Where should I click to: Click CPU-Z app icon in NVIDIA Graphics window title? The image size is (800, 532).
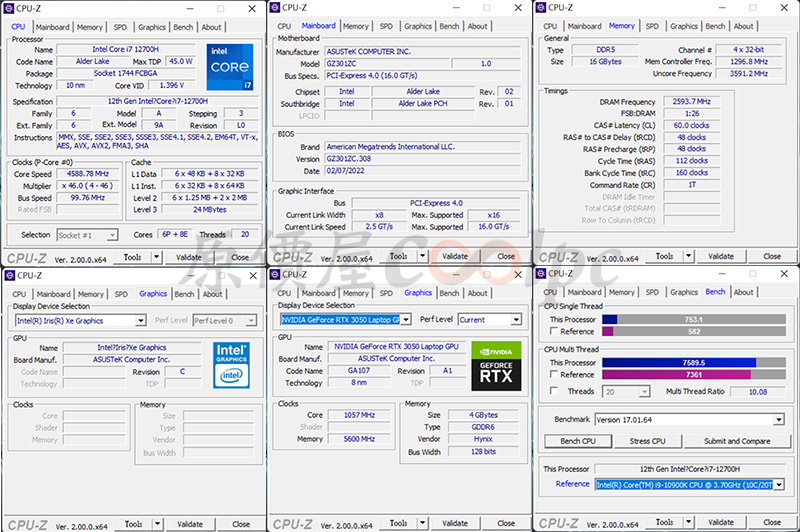tap(275, 274)
